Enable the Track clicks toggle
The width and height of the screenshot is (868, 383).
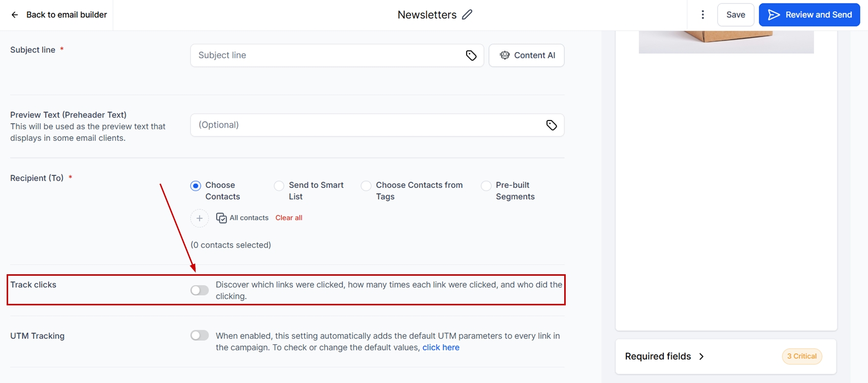[200, 291]
